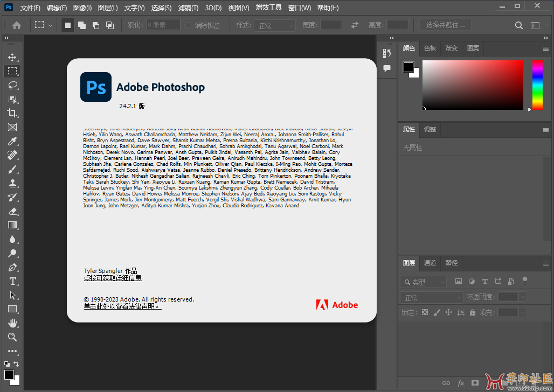Open the 图像(I) menu
Screen dimensions: 554x392
coord(82,8)
